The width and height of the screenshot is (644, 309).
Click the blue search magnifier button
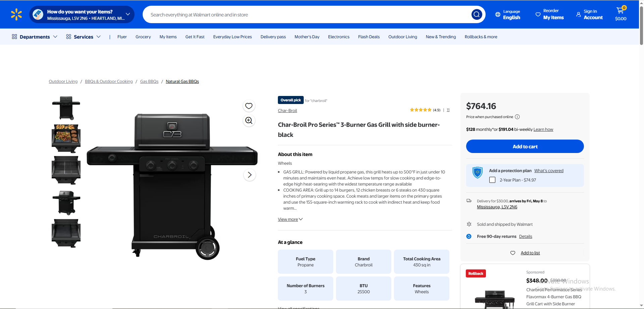477,14
